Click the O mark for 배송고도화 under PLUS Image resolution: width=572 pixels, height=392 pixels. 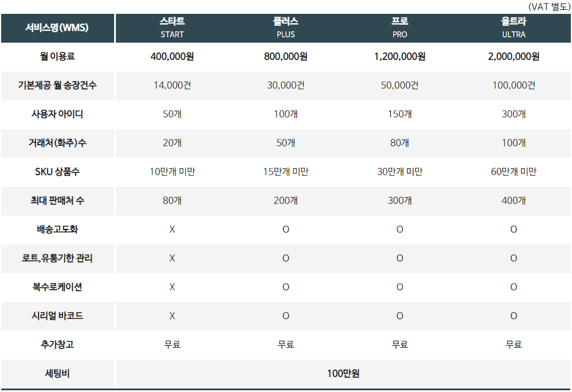tap(285, 229)
